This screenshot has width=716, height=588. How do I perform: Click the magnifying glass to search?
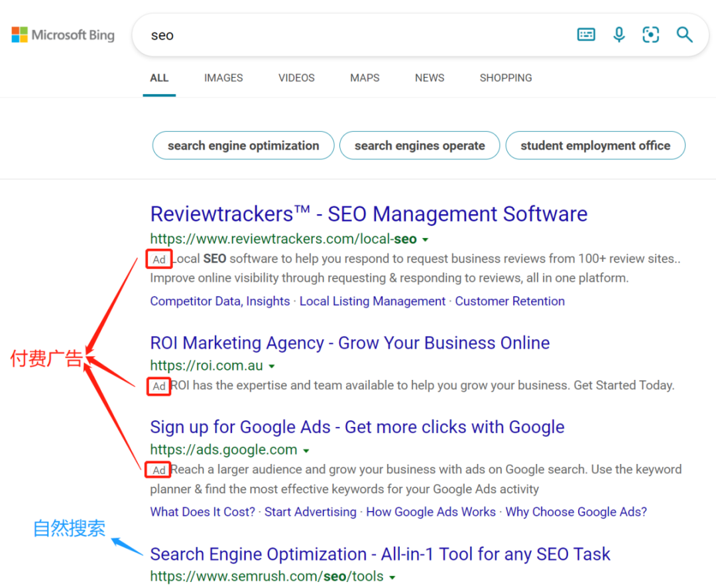point(684,34)
